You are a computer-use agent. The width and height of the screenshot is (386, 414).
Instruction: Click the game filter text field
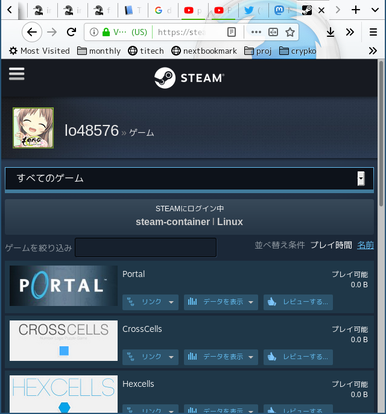click(x=146, y=247)
